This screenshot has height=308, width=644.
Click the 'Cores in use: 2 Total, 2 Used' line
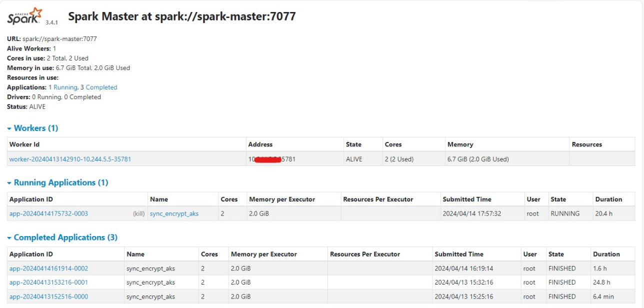pyautogui.click(x=47, y=58)
